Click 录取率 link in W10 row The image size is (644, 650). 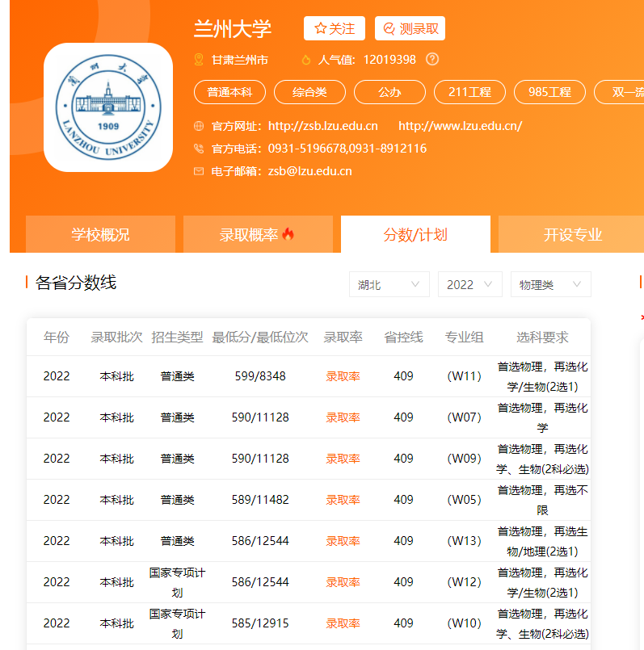point(343,623)
